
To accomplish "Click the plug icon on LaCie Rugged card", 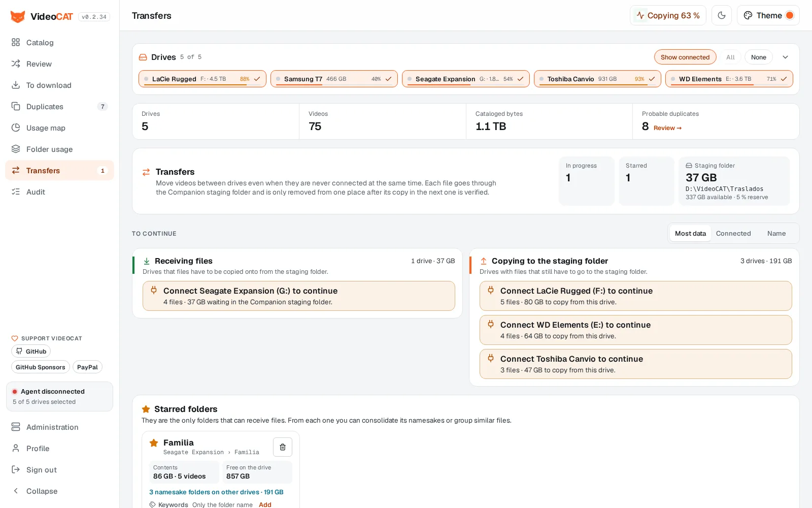I will click(x=491, y=290).
